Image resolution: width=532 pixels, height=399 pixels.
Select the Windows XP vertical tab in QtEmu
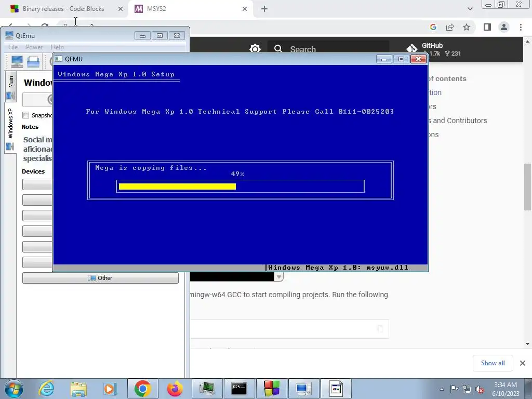(10, 128)
